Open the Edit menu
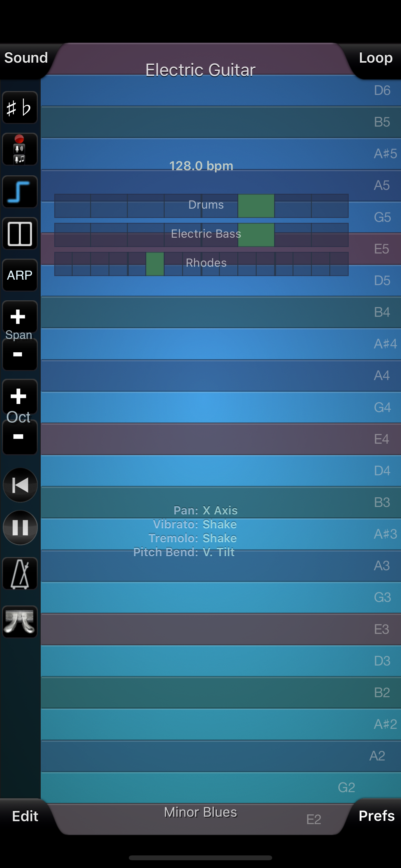This screenshot has height=868, width=401. pos(25,816)
